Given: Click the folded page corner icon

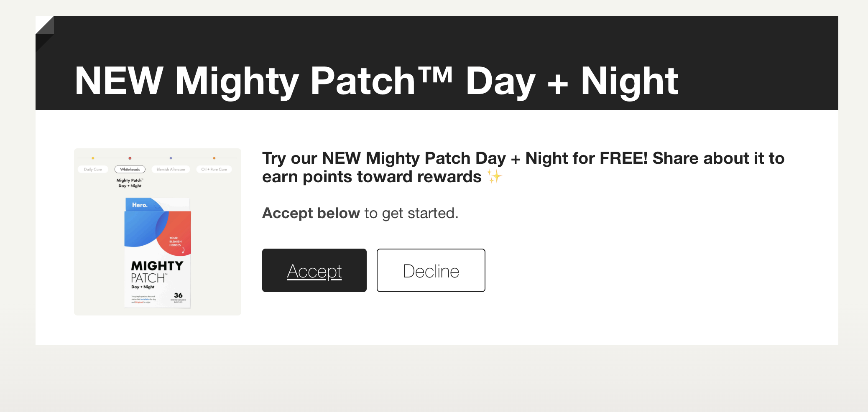Looking at the screenshot, I should tap(44, 26).
